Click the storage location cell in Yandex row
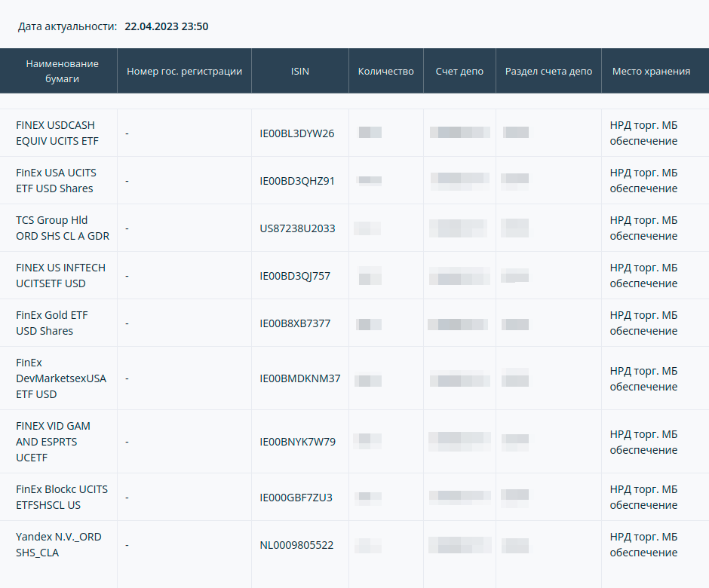The image size is (709, 588). click(x=643, y=545)
